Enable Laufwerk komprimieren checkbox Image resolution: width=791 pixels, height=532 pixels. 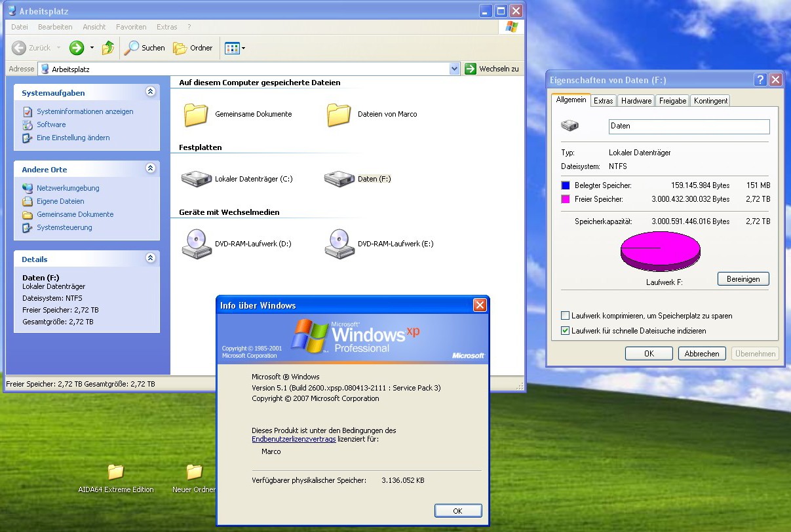click(x=566, y=316)
